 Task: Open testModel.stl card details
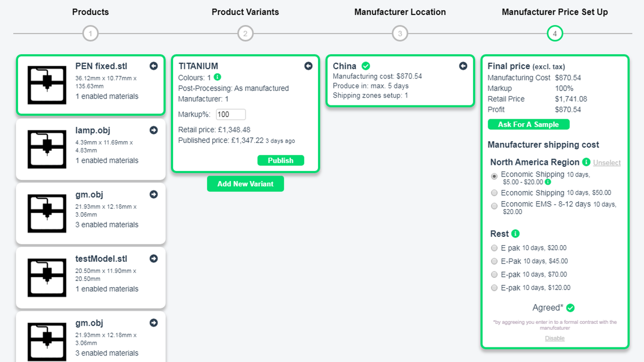(153, 258)
